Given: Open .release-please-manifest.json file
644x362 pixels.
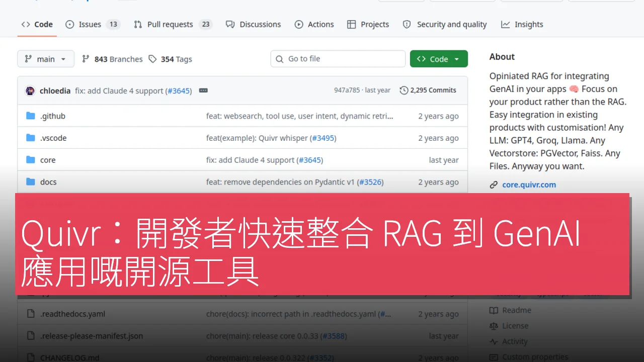Looking at the screenshot, I should coord(92,336).
